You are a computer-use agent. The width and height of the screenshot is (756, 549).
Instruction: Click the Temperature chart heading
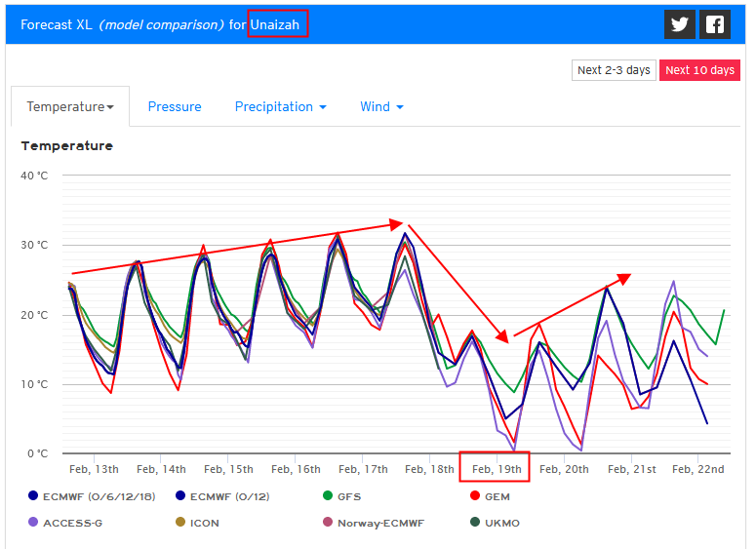(67, 146)
